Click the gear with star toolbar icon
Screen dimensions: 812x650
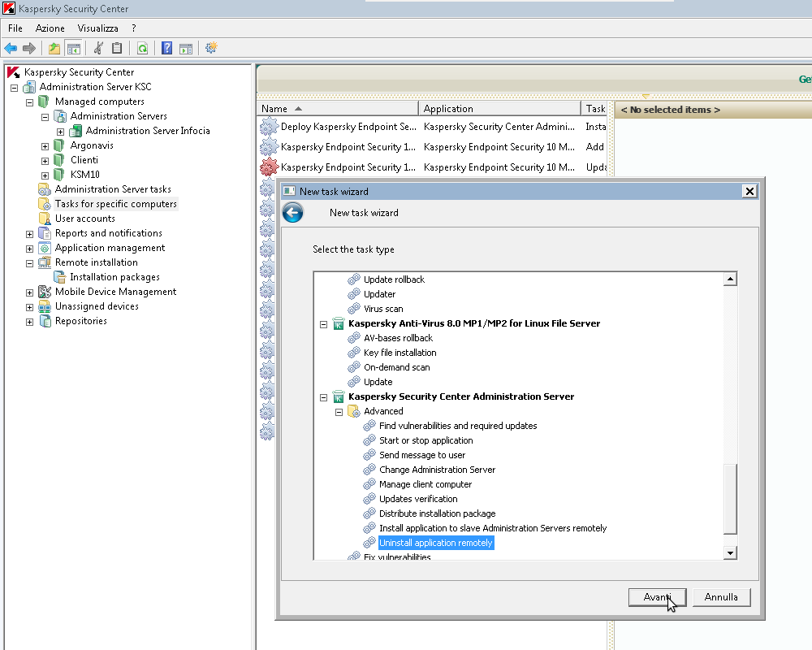coord(211,48)
